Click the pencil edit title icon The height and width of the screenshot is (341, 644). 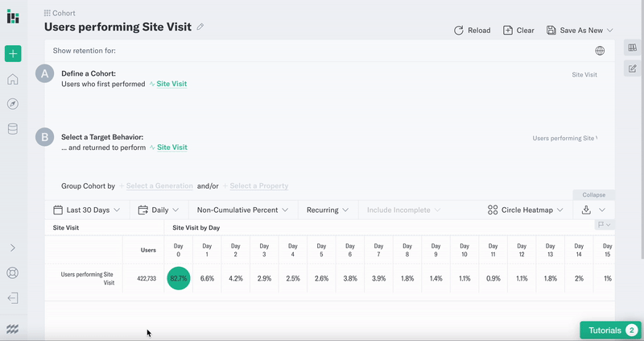coord(200,27)
